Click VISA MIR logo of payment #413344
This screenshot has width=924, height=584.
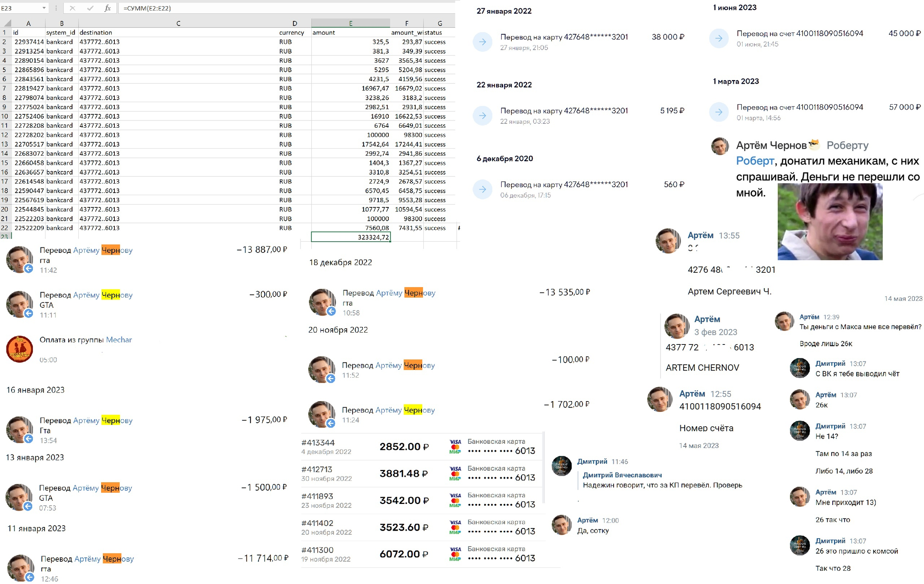coord(455,446)
